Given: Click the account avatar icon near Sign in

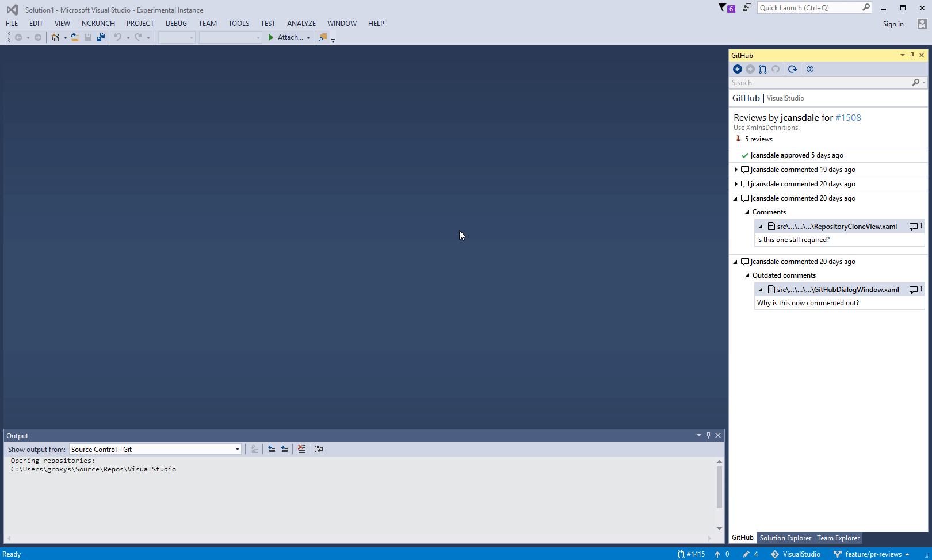Looking at the screenshot, I should 922,24.
